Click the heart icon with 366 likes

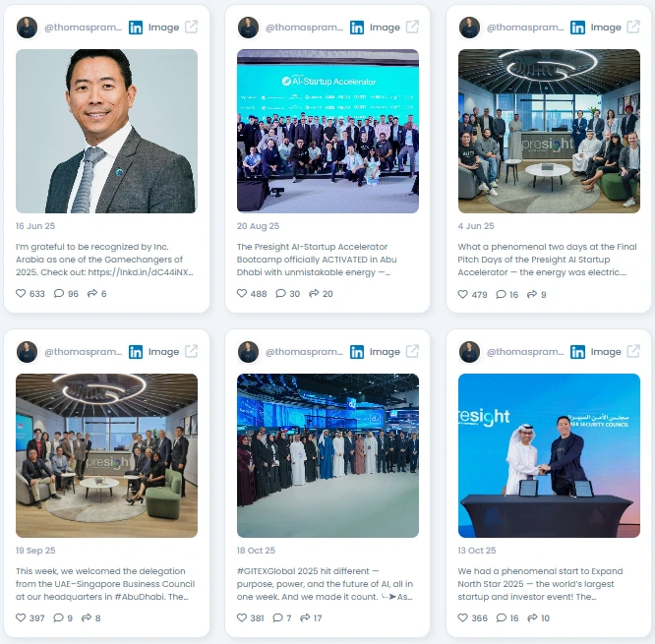click(x=463, y=617)
